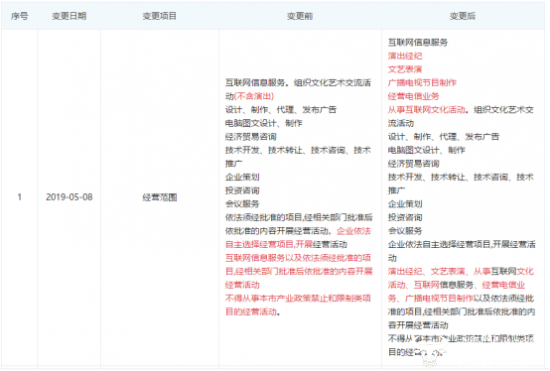Click 企业策划 in 变更后 column
Viewport: 550px width, 371px height.
pyautogui.click(x=405, y=204)
